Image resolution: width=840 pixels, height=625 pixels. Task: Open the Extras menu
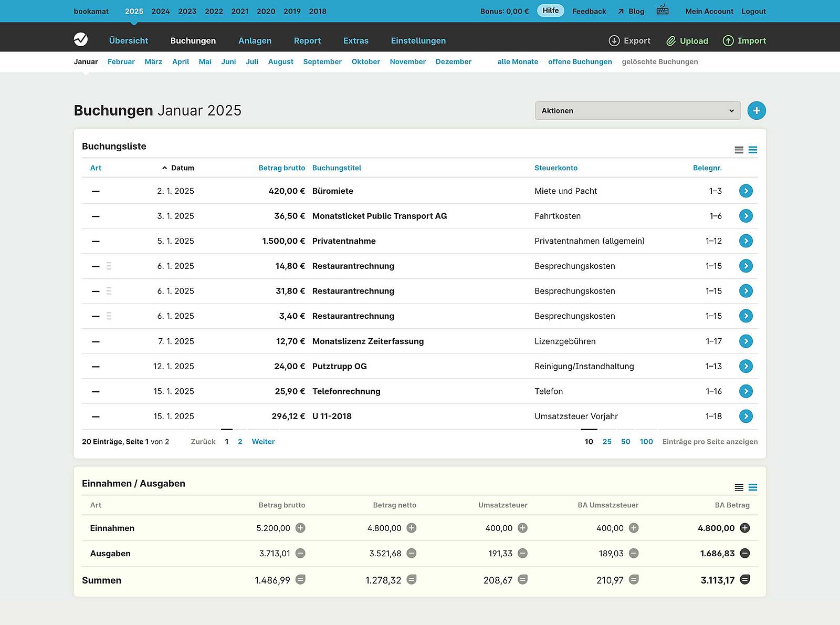pos(356,40)
